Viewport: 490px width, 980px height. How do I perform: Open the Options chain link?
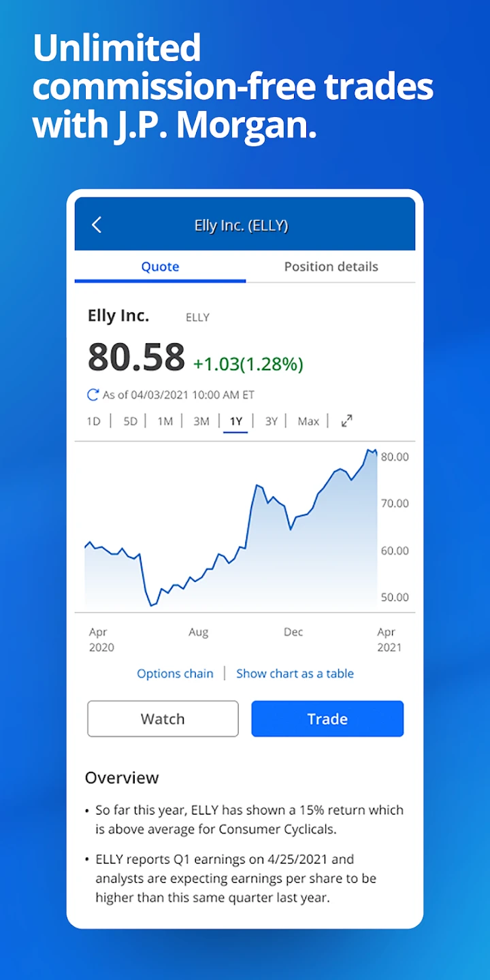pyautogui.click(x=175, y=674)
